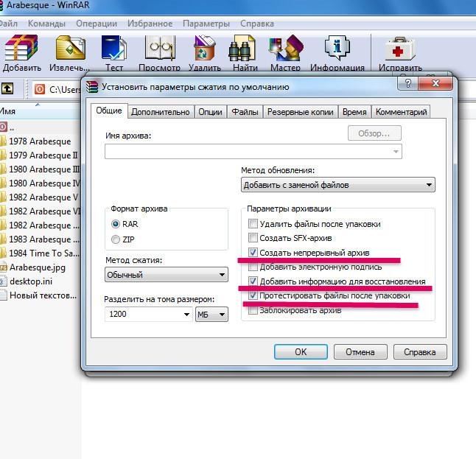Expand the Имя архива dropdown arrow

pyautogui.click(x=396, y=152)
